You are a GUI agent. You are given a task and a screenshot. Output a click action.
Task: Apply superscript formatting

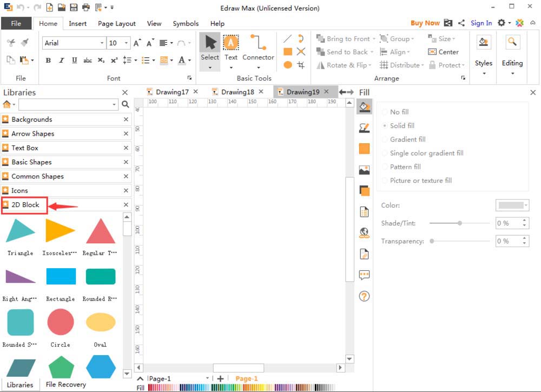[x=114, y=61]
